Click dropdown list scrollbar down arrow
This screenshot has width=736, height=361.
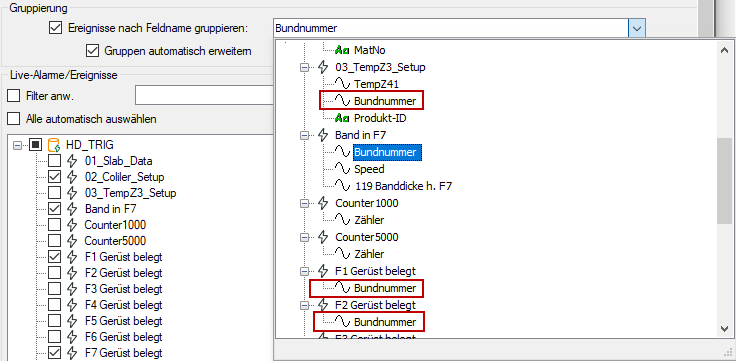(724, 330)
